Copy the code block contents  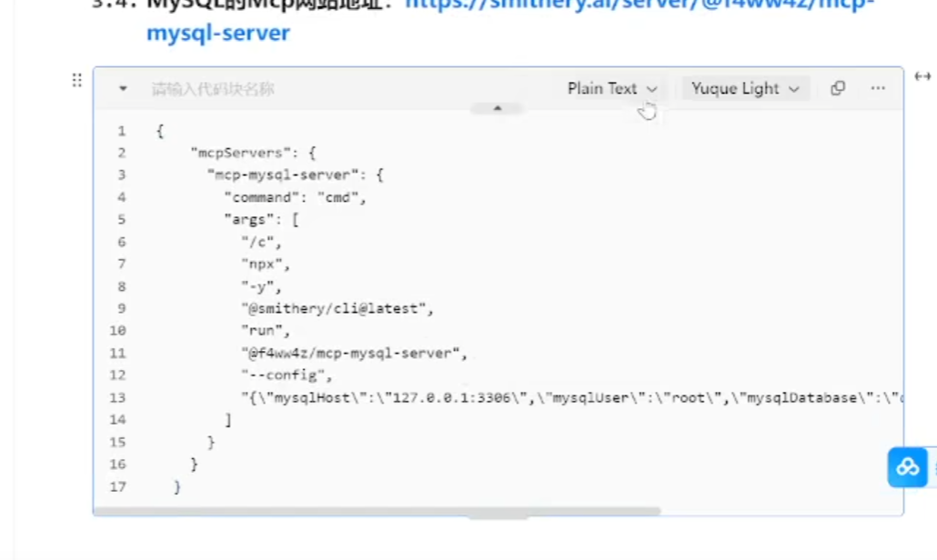[x=838, y=88]
